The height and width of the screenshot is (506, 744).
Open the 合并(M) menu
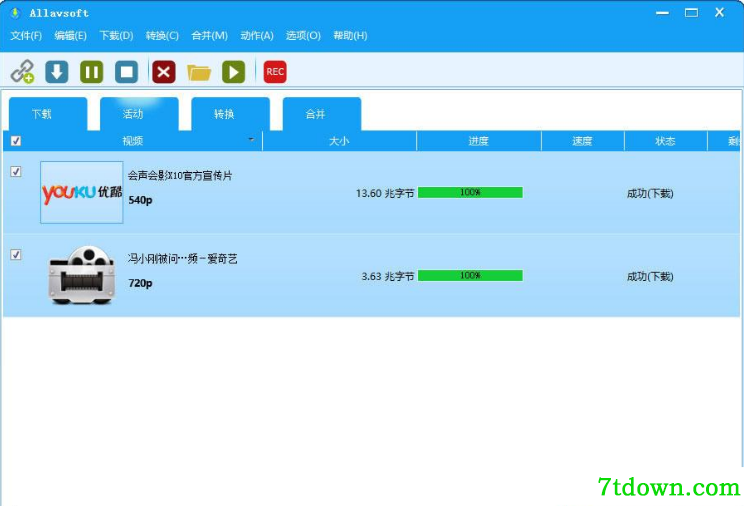209,36
